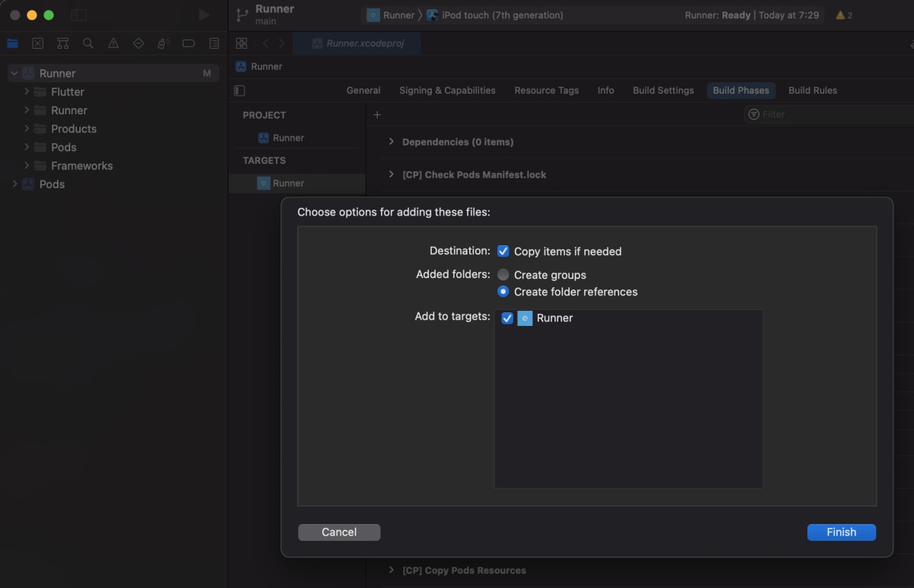Expand the Products folder

[x=27, y=129]
